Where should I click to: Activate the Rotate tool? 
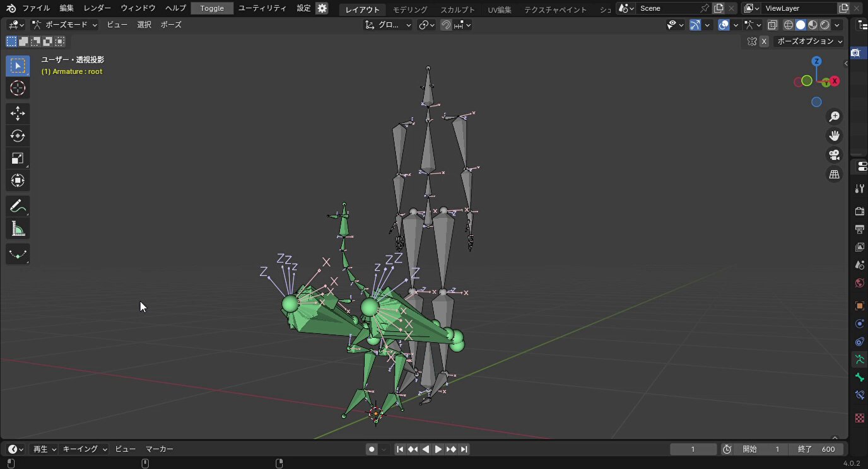coord(18,136)
